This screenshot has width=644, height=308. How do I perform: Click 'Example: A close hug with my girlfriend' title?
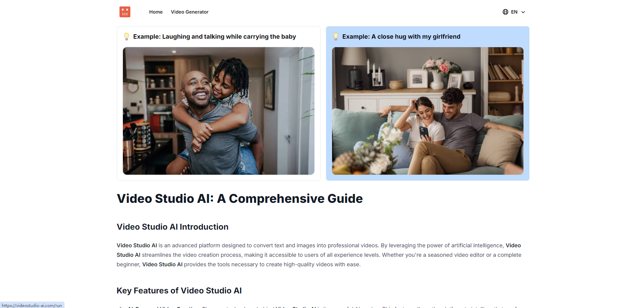[x=401, y=37]
